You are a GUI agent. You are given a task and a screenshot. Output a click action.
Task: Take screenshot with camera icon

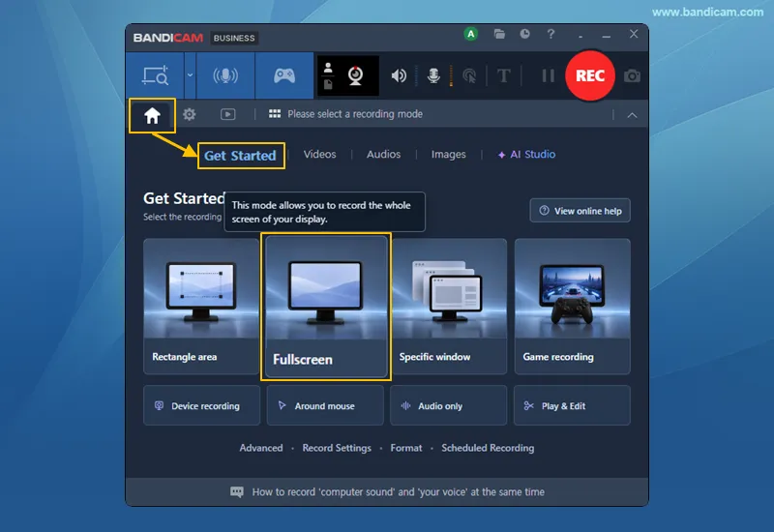(632, 76)
